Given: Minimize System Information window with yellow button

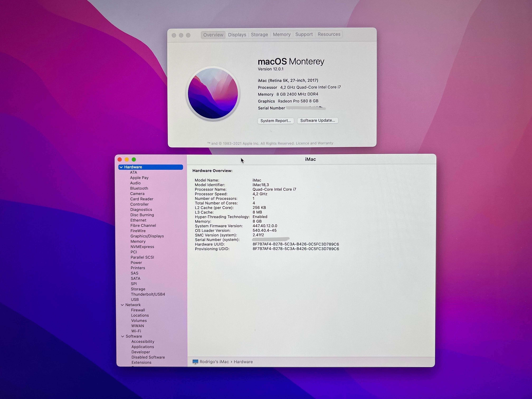Looking at the screenshot, I should pos(127,160).
